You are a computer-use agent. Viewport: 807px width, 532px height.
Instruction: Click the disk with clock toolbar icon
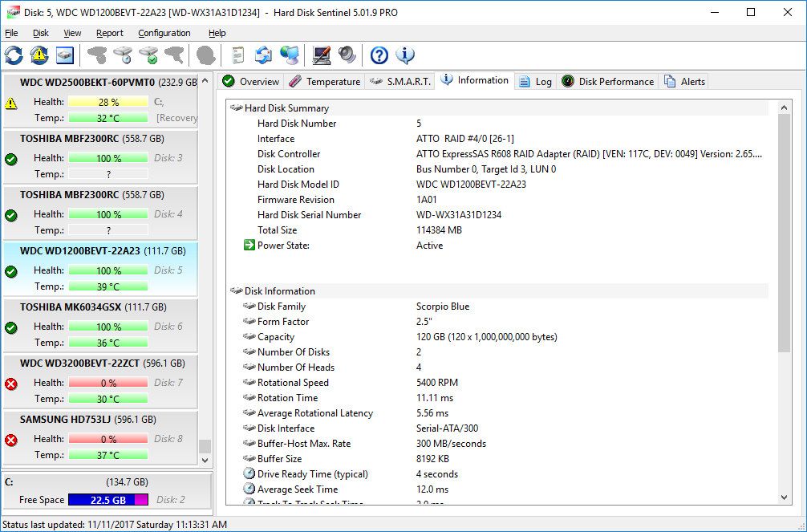(x=124, y=55)
